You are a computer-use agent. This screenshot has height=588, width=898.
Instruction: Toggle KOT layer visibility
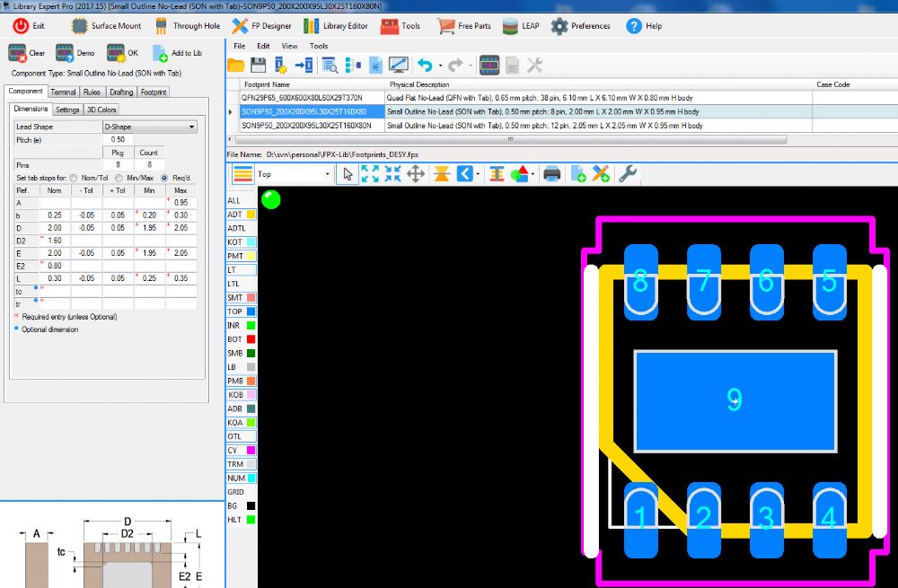241,242
